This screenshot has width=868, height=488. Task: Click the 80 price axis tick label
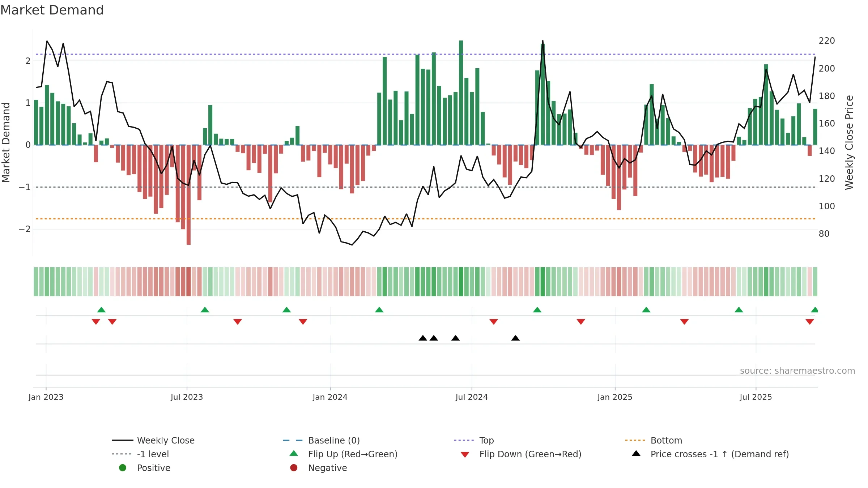[x=824, y=234]
